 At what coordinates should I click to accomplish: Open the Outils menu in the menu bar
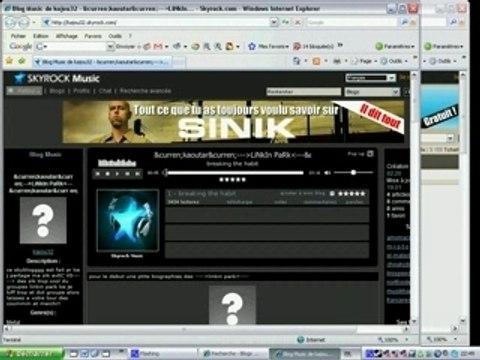pos(115,36)
